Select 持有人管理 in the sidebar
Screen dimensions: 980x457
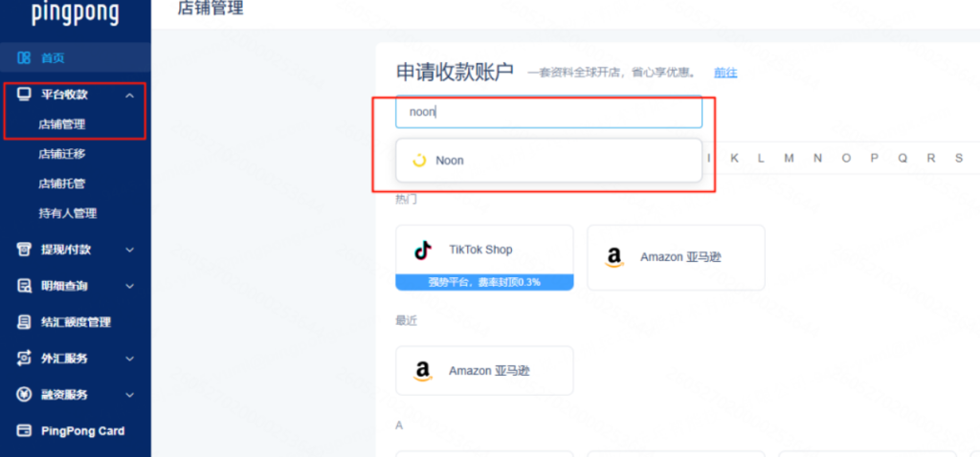(x=68, y=213)
